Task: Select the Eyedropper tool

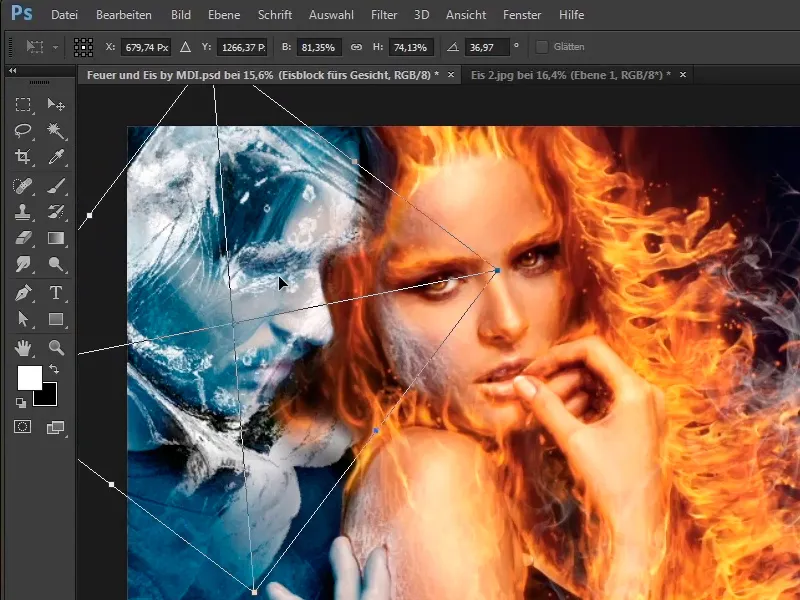Action: coord(56,157)
